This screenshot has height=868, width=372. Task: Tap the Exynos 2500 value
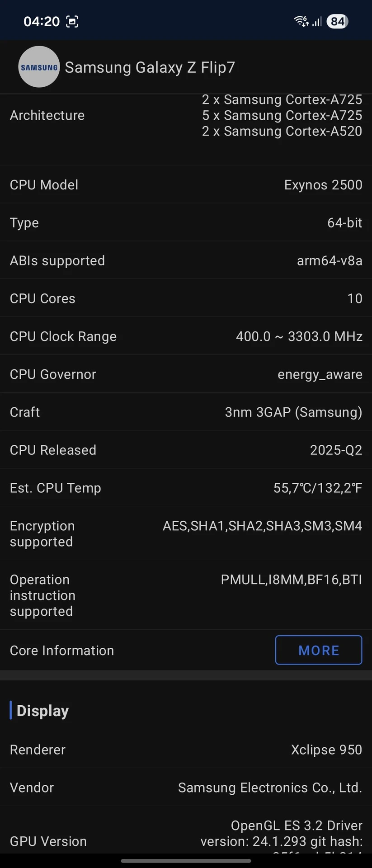point(323,185)
